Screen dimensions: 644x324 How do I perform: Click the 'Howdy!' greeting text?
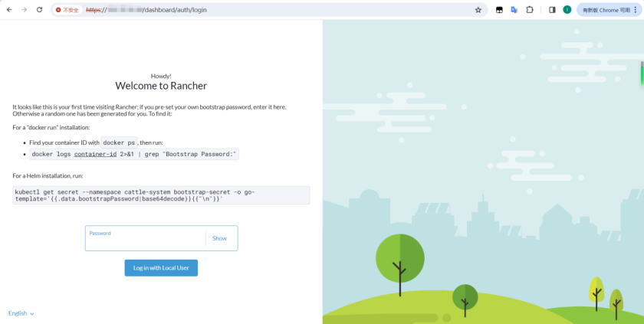coord(161,76)
